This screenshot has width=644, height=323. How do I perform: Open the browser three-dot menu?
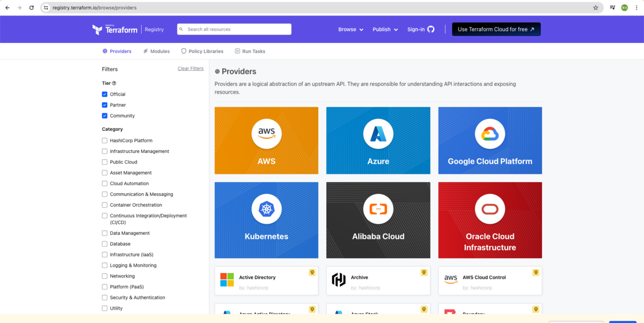[637, 8]
